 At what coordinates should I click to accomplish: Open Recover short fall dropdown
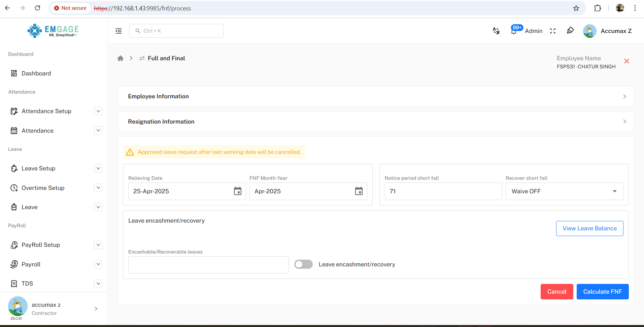564,191
